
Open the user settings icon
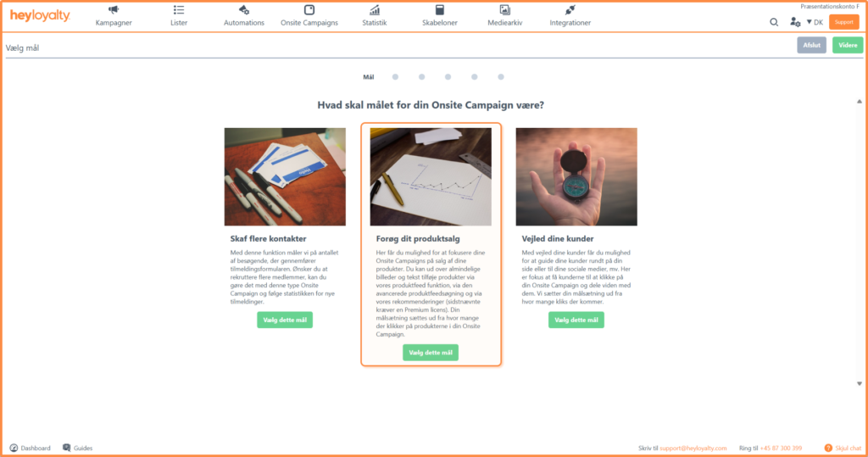(x=795, y=22)
